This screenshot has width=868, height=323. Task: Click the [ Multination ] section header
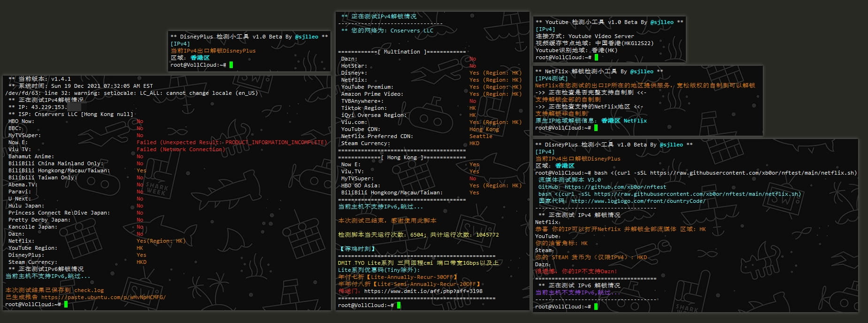pyautogui.click(x=402, y=52)
